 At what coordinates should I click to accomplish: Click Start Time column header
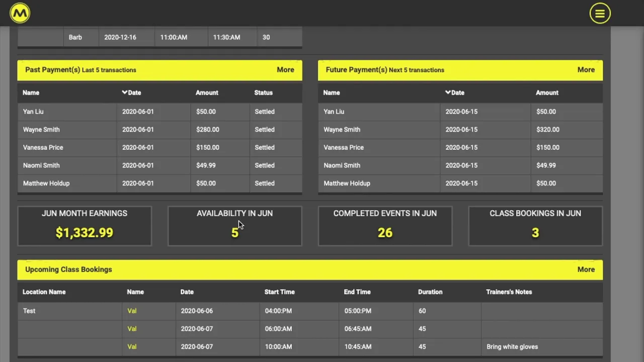pos(280,292)
